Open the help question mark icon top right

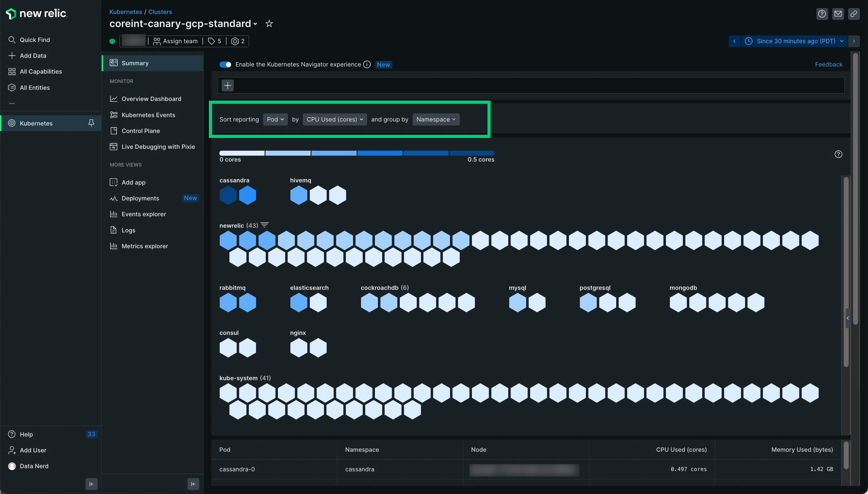(822, 14)
